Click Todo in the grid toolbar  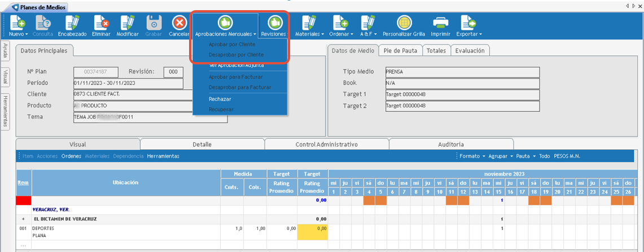544,156
